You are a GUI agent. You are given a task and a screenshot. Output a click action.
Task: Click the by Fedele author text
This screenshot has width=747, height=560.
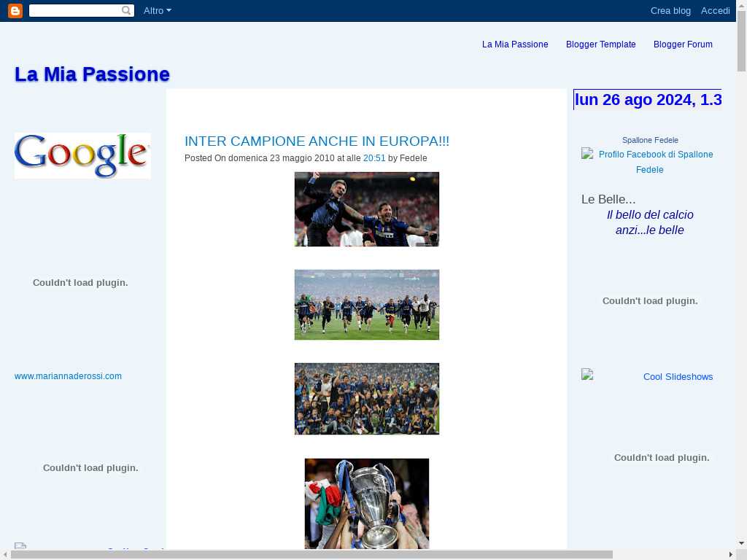407,158
